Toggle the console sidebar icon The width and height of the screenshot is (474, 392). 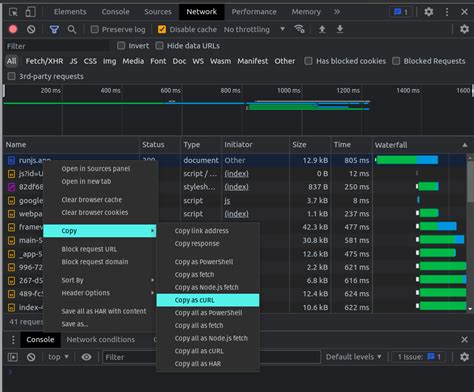click(13, 357)
